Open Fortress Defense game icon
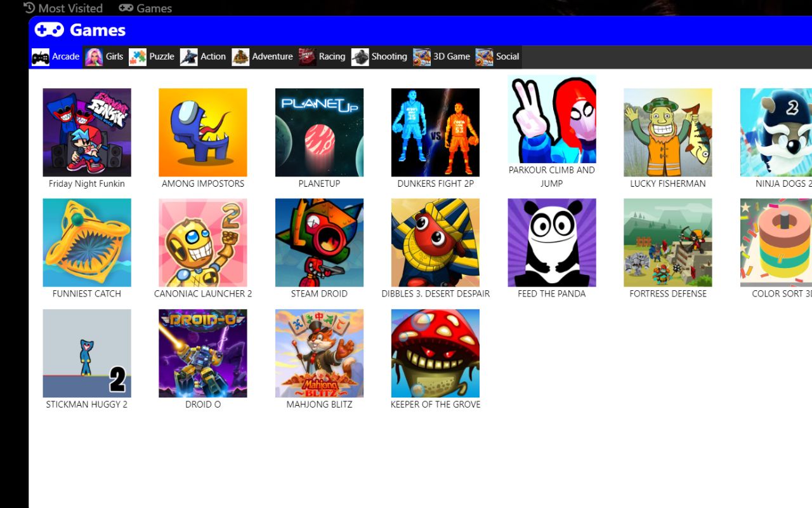 point(668,243)
